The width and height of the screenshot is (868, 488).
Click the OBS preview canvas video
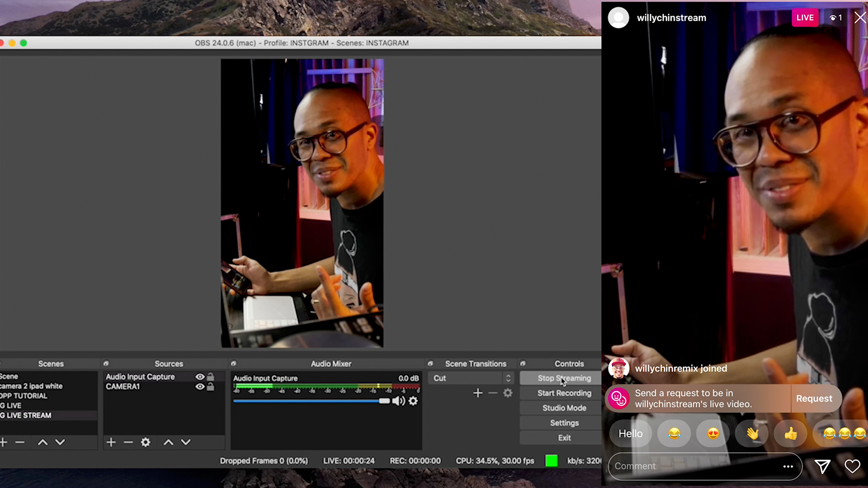pos(302,203)
